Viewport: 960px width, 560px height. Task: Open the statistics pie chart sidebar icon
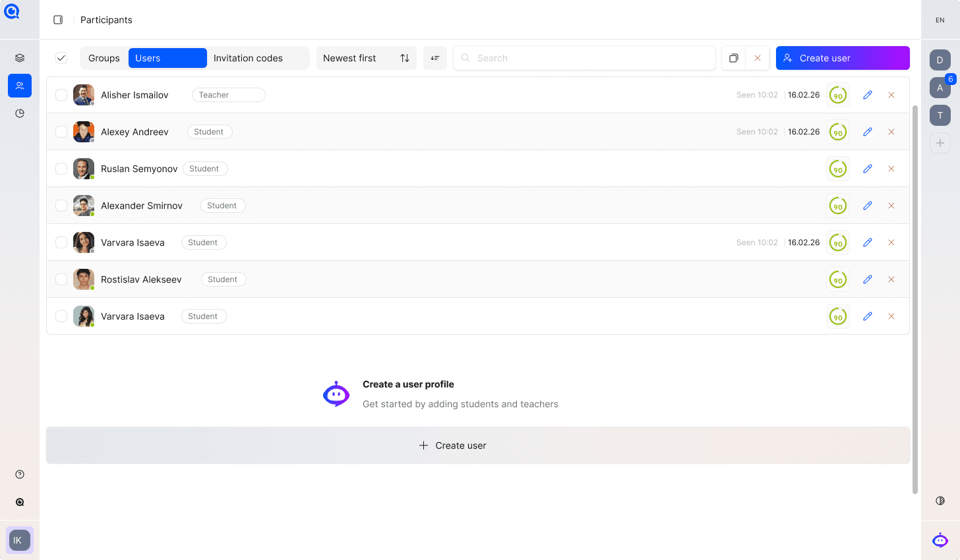20,113
